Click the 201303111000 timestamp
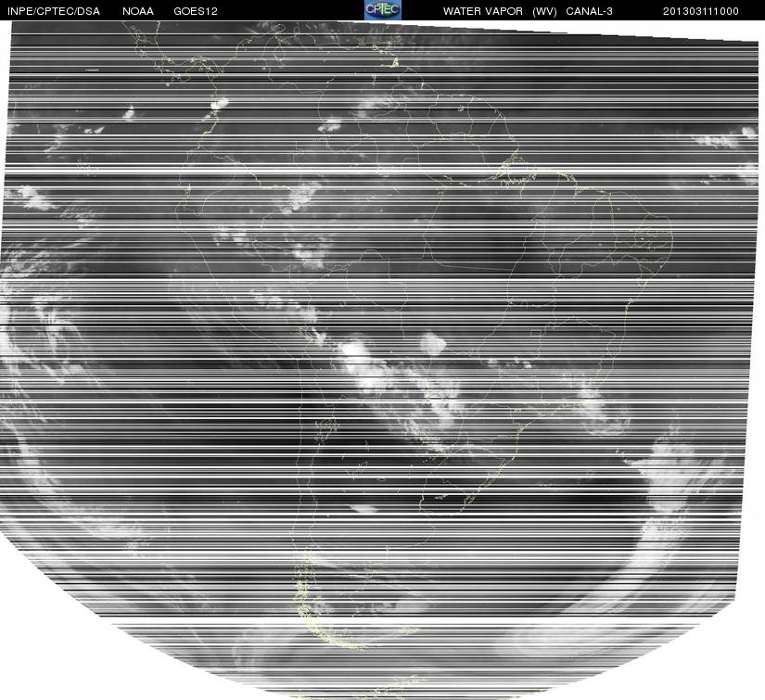Viewport: 765px width, 700px height. click(x=701, y=11)
